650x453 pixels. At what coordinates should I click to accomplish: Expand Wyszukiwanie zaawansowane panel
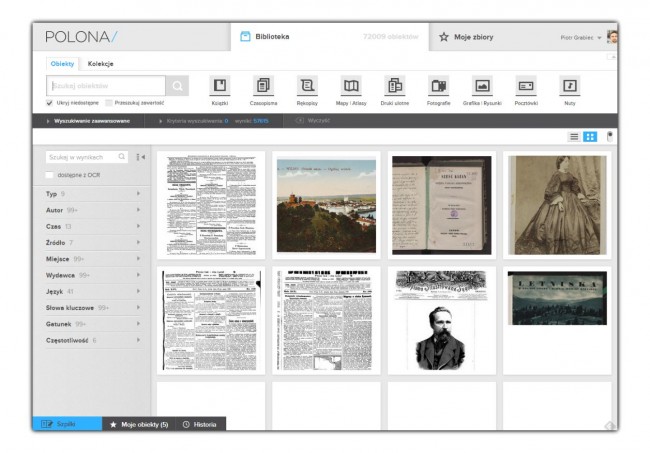point(88,121)
